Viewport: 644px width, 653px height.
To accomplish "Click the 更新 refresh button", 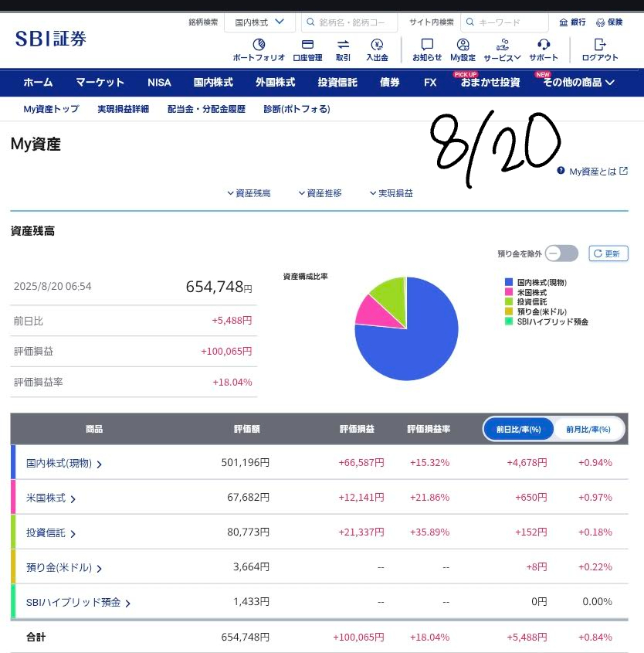I will (608, 253).
